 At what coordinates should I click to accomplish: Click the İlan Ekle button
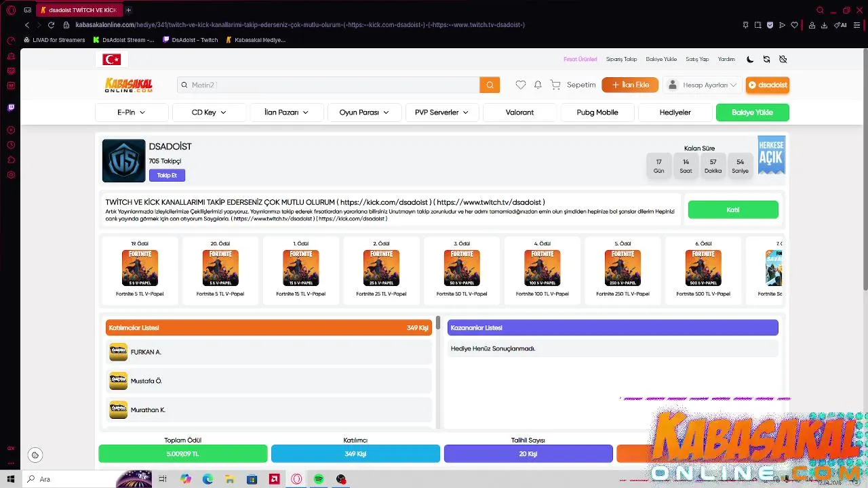[x=630, y=85]
